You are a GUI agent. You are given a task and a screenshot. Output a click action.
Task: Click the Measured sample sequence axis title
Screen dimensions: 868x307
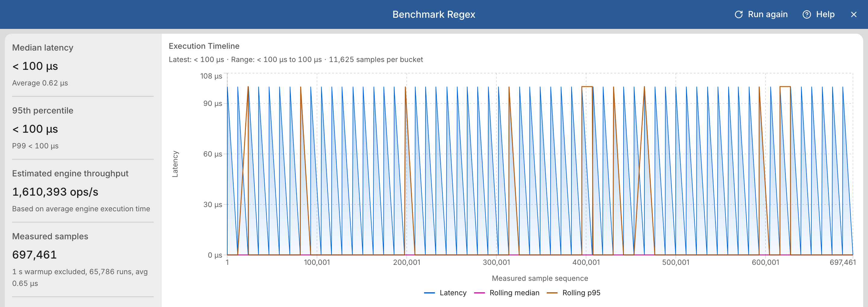540,278
